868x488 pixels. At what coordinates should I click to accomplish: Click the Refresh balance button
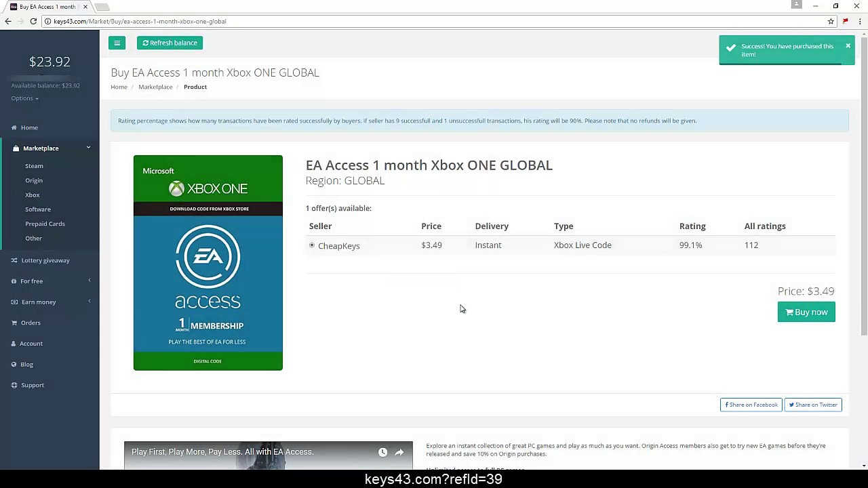(x=170, y=43)
